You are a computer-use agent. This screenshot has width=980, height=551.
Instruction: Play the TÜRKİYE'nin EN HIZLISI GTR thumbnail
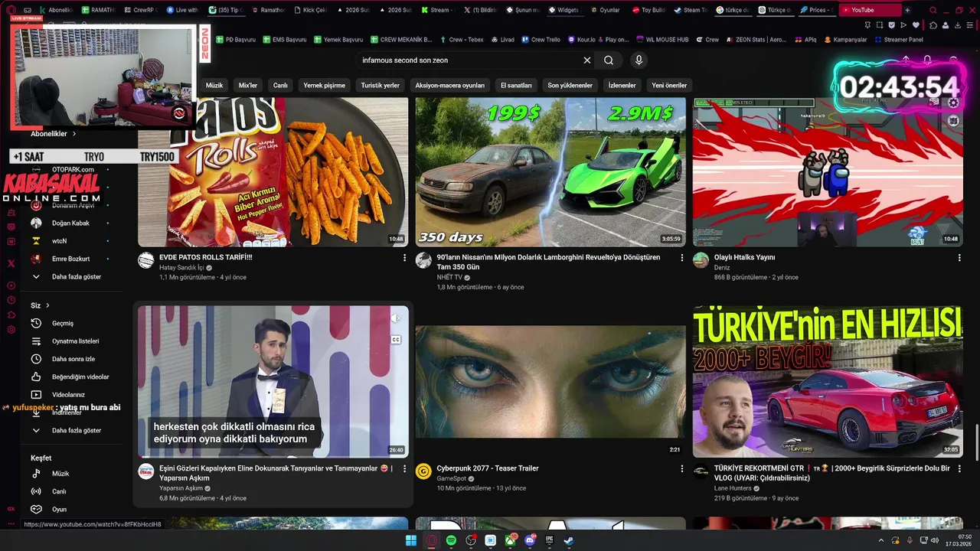click(x=828, y=382)
